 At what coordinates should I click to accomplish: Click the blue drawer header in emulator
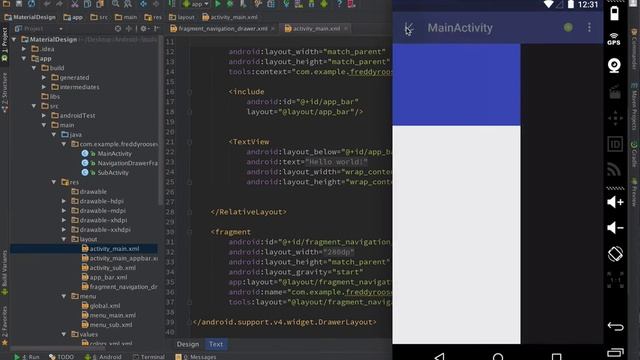pos(456,84)
